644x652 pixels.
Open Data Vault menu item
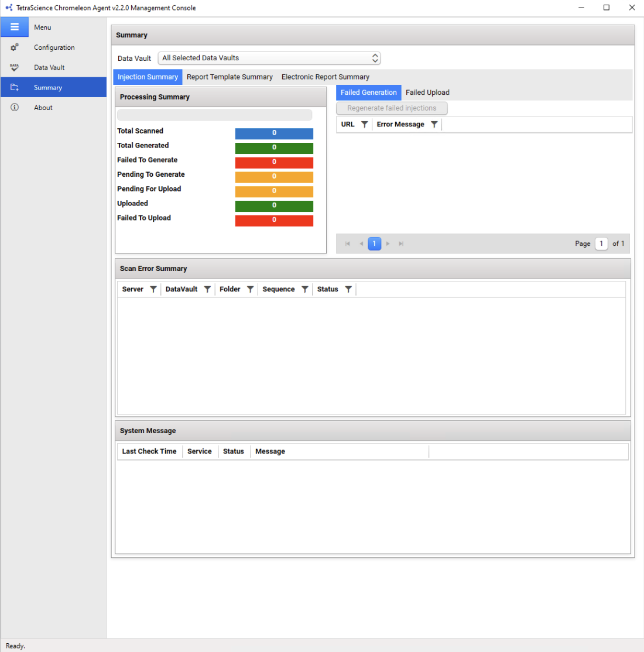tap(49, 67)
